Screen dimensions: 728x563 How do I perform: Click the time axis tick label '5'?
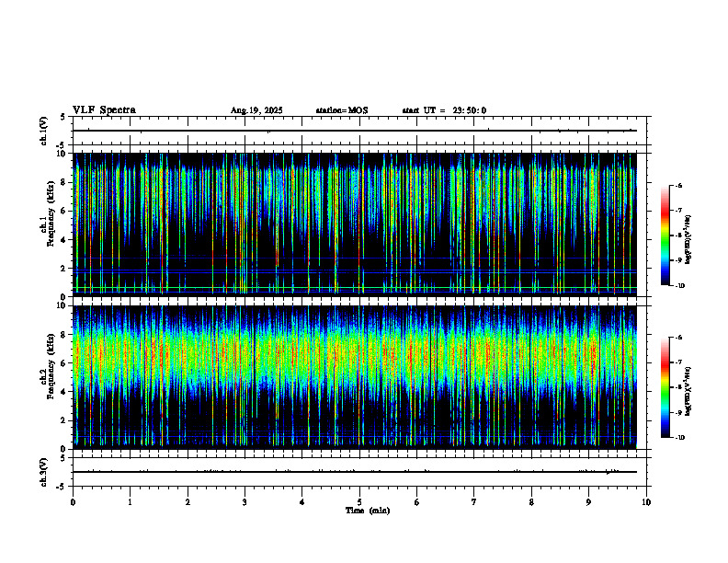coord(359,502)
